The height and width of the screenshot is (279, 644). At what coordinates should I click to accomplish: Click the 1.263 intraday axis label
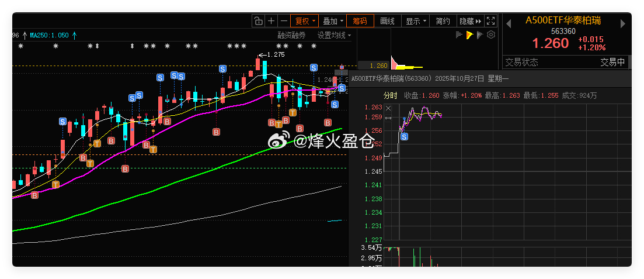[x=373, y=108]
